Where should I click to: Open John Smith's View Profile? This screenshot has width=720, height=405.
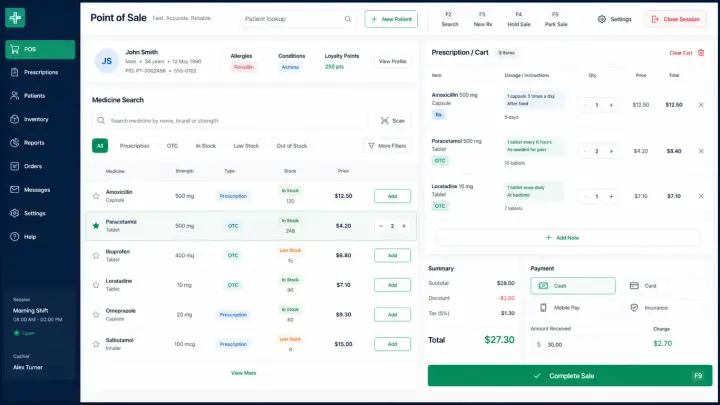click(x=392, y=61)
